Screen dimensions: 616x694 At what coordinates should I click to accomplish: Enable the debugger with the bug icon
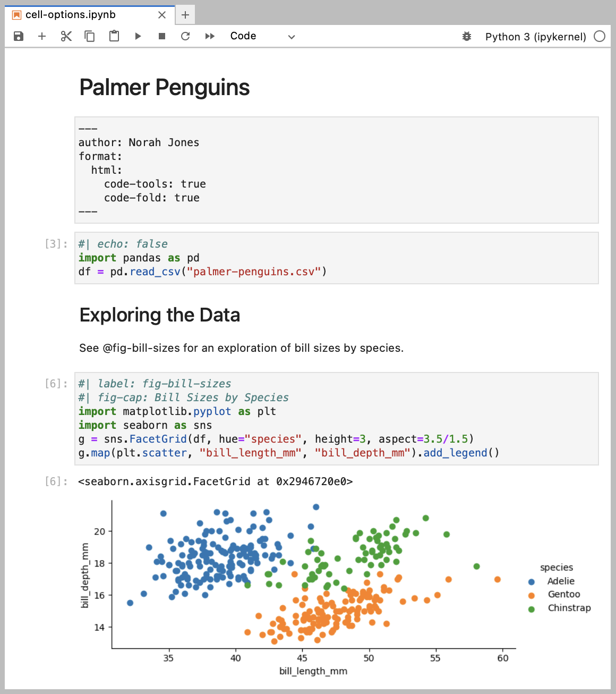(x=467, y=36)
